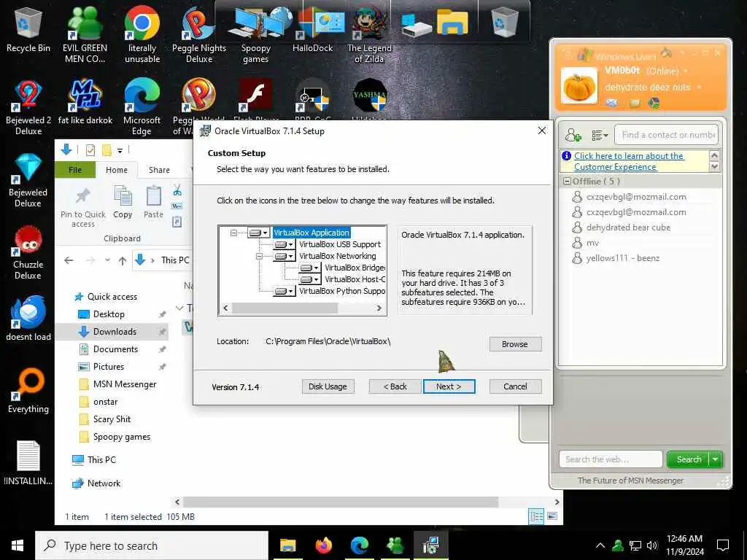The height and width of the screenshot is (560, 747).
Task: Open VirtualBox Python Support feature dropdown
Action: [285, 291]
